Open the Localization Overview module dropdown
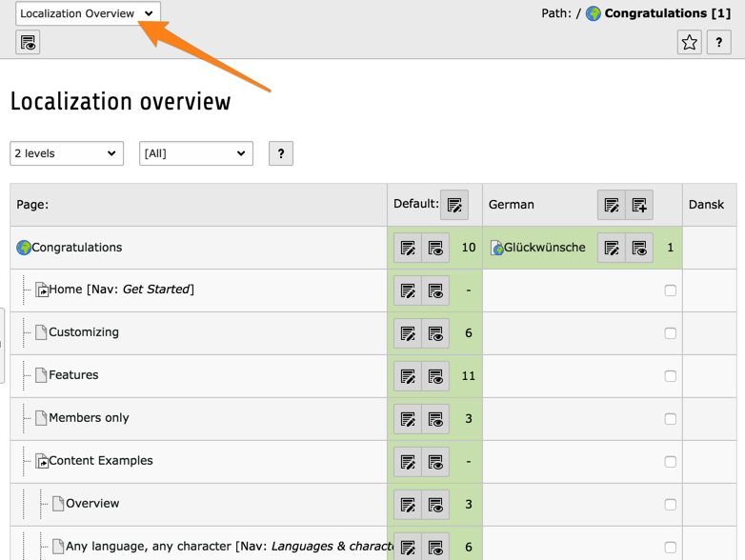The width and height of the screenshot is (745, 560). [88, 13]
